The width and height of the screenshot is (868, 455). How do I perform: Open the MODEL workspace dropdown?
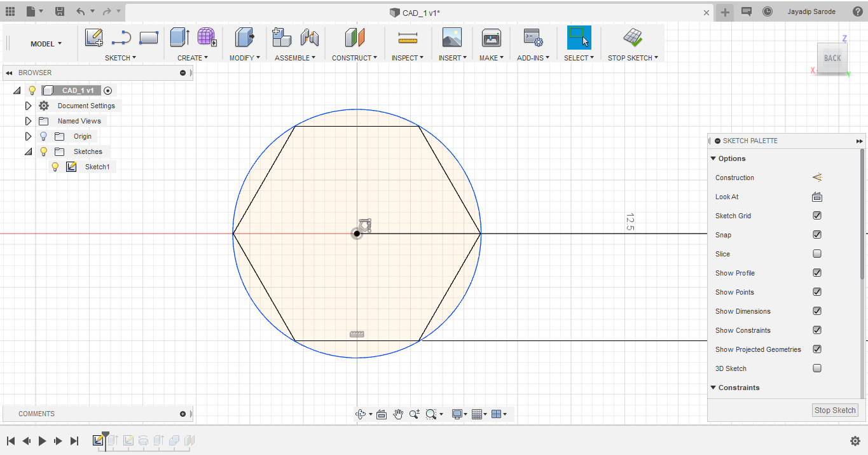(x=46, y=44)
